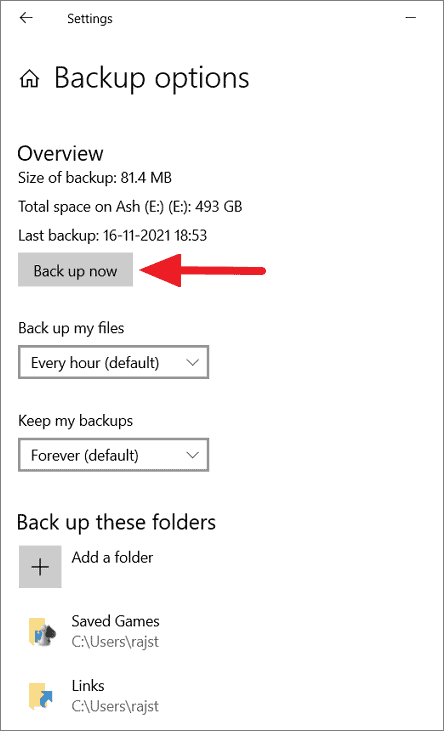The width and height of the screenshot is (444, 731).
Task: Click the Home icon beside Backup options
Action: pyautogui.click(x=29, y=79)
